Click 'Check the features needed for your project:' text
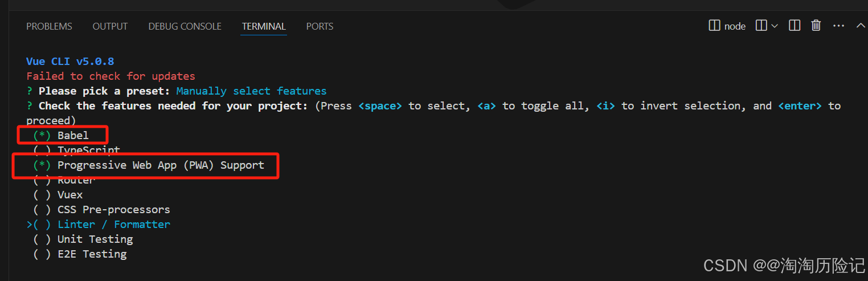Image resolution: width=868 pixels, height=281 pixels. (x=173, y=106)
